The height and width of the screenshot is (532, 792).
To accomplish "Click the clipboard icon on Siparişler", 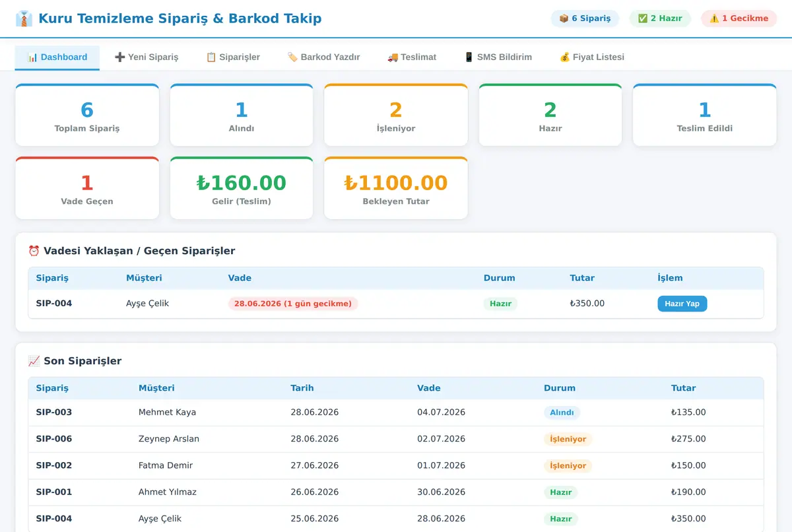I will tap(211, 57).
